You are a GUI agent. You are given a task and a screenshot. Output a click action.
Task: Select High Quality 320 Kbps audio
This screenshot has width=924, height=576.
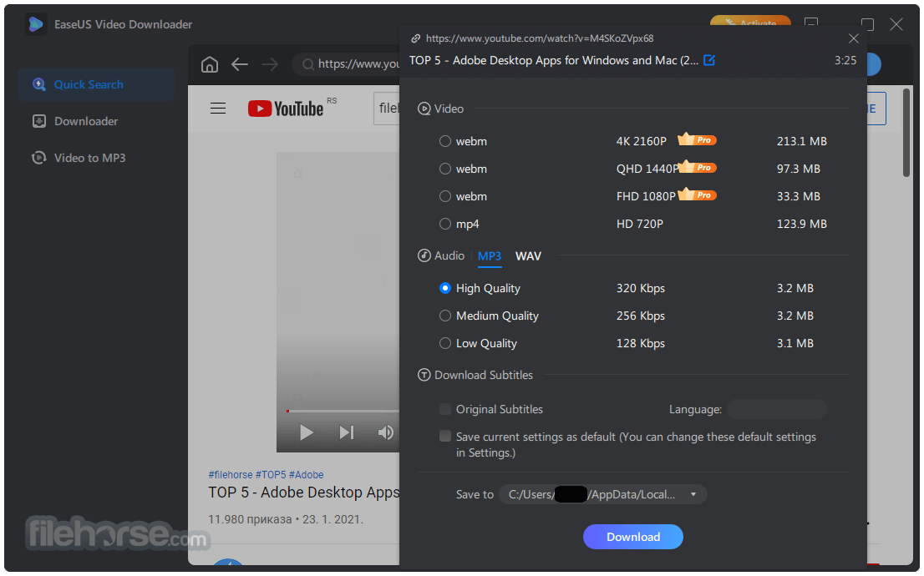tap(445, 288)
